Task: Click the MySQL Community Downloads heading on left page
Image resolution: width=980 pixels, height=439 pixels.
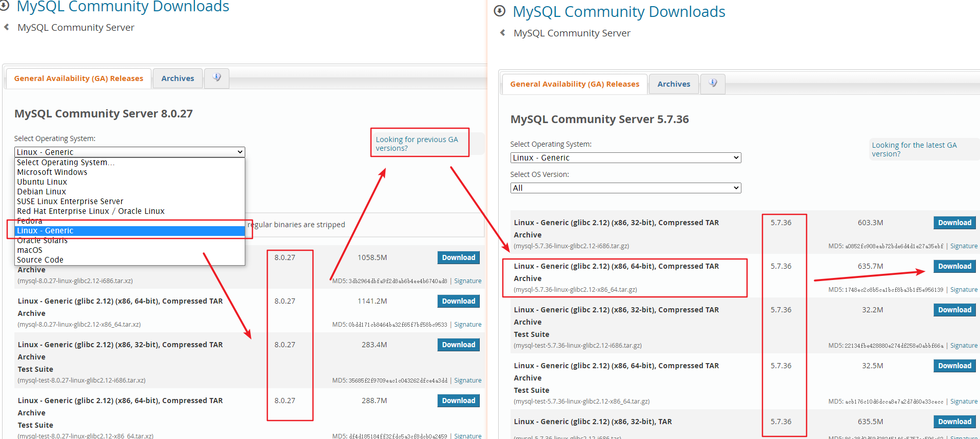Action: pyautogui.click(x=123, y=7)
